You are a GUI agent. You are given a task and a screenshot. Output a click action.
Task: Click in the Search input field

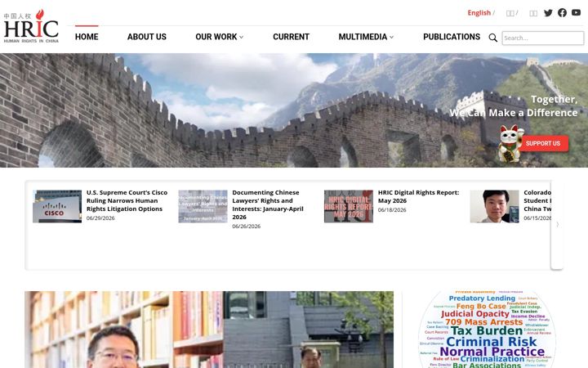tap(543, 38)
